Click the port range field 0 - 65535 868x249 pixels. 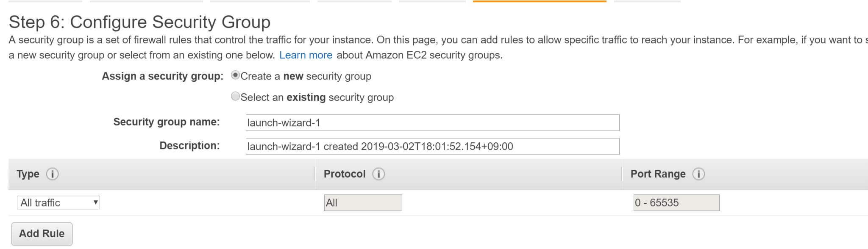tap(676, 203)
